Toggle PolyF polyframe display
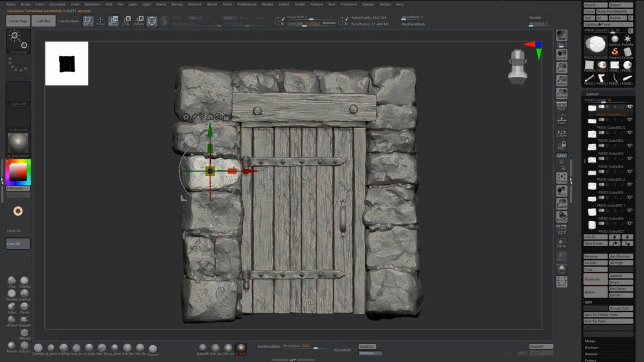This screenshot has height=362, width=644. coord(561,230)
